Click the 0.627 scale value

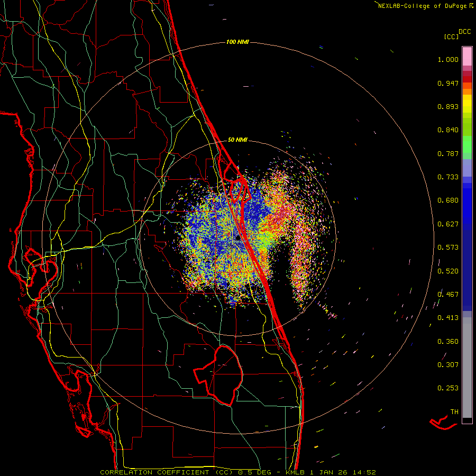448,224
